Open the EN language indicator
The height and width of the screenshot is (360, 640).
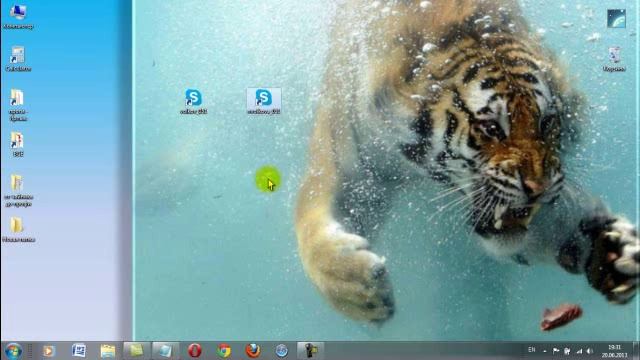click(531, 350)
